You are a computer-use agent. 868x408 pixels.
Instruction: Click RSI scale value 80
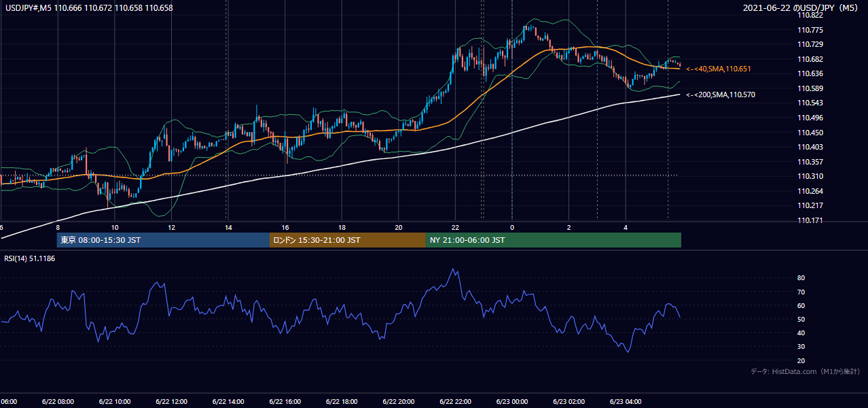(801, 278)
